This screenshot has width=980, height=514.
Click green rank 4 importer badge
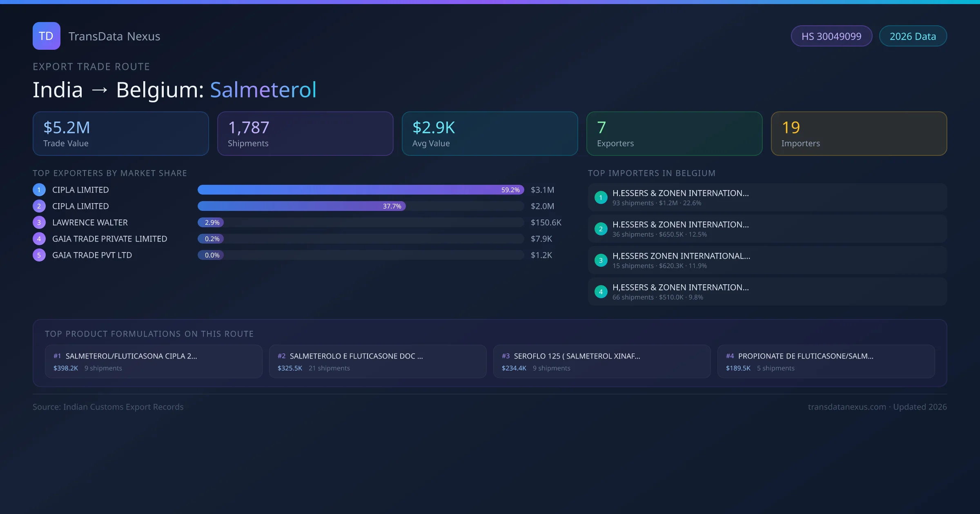pyautogui.click(x=601, y=292)
